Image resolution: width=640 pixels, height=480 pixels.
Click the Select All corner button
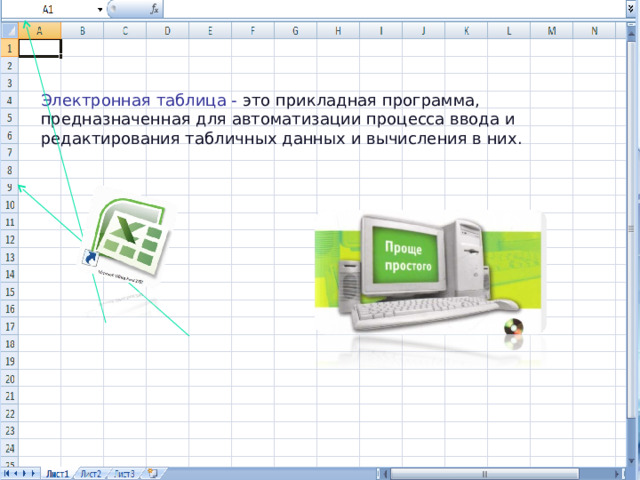[9, 31]
